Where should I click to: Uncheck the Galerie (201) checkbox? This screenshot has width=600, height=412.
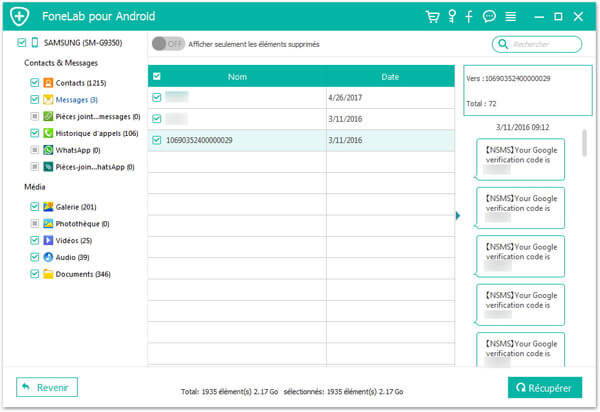35,207
